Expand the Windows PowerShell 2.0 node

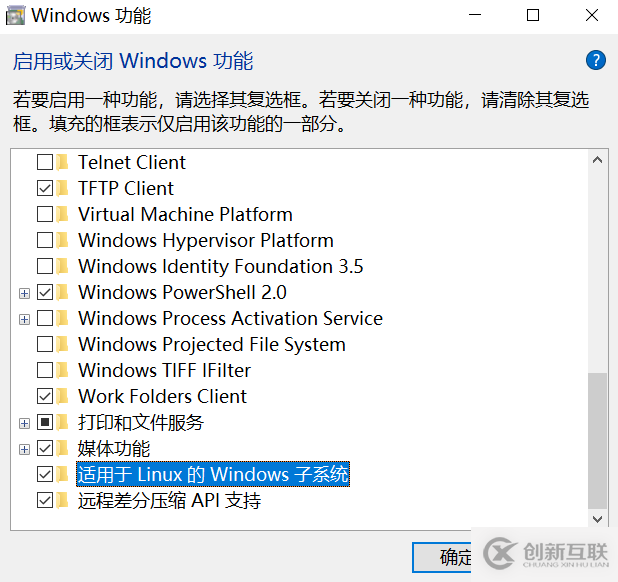pyautogui.click(x=24, y=293)
